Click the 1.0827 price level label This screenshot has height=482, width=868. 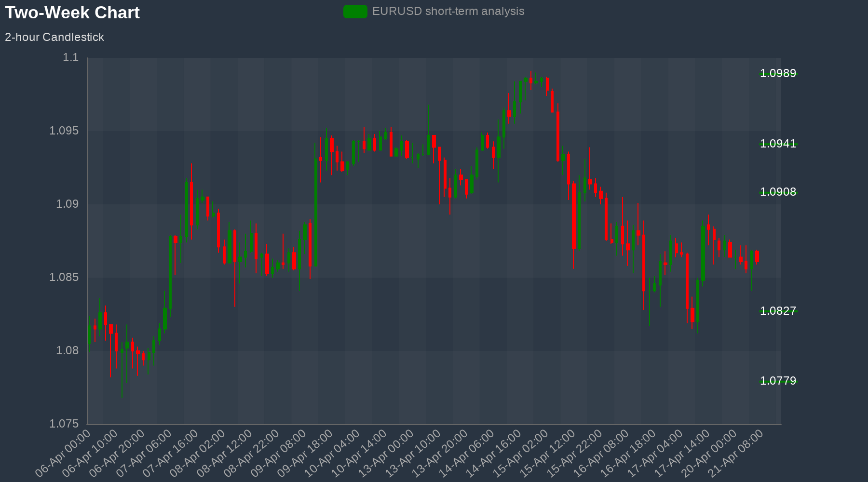tap(778, 311)
